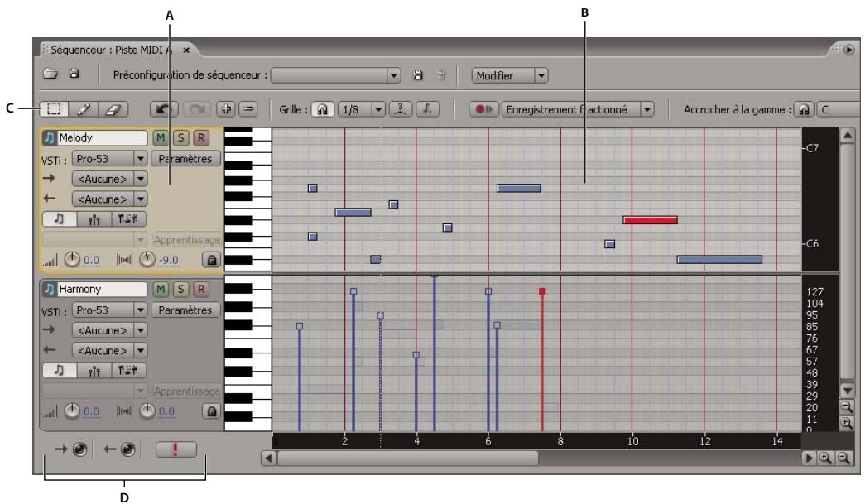Viewport: 865px width, 504px height.
Task: Show Melody track controllers tab
Action: click(x=128, y=219)
